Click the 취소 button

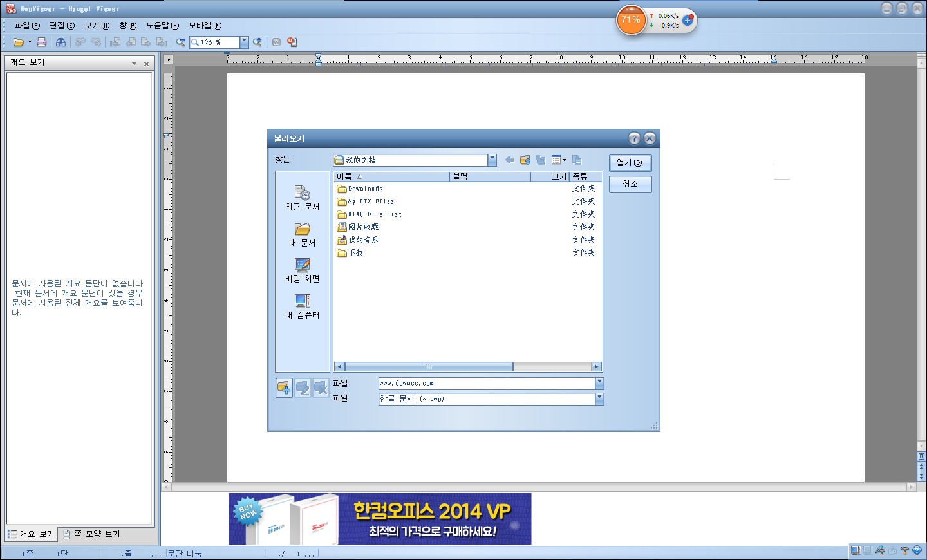coord(630,184)
